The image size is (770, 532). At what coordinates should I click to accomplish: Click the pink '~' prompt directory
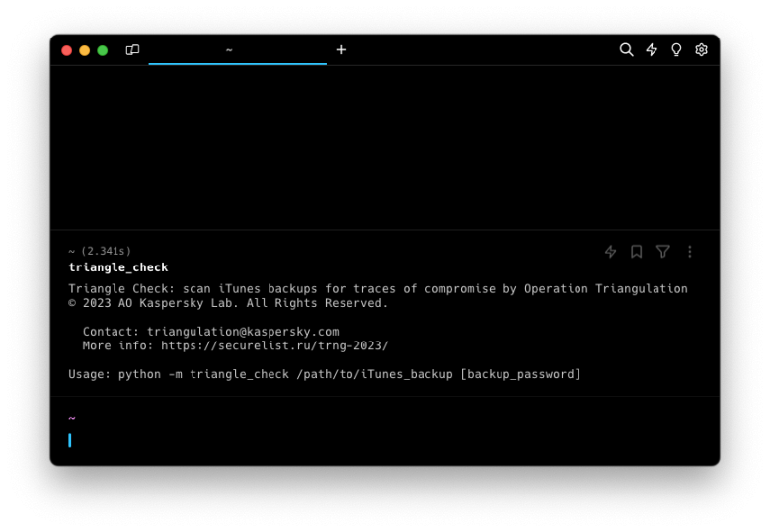72,418
